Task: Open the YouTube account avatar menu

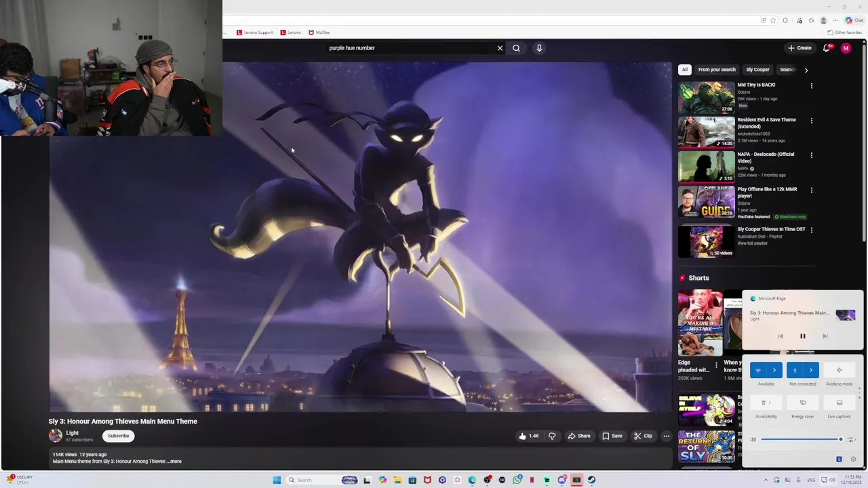Action: (846, 48)
